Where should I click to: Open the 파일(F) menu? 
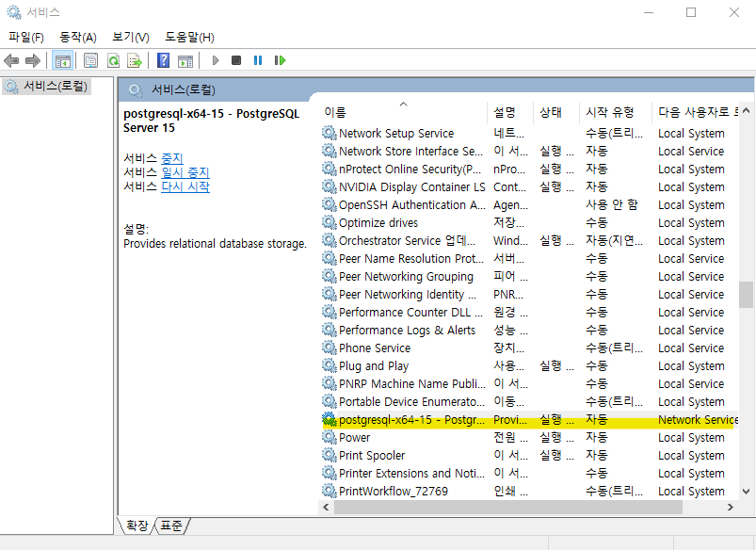coord(26,37)
